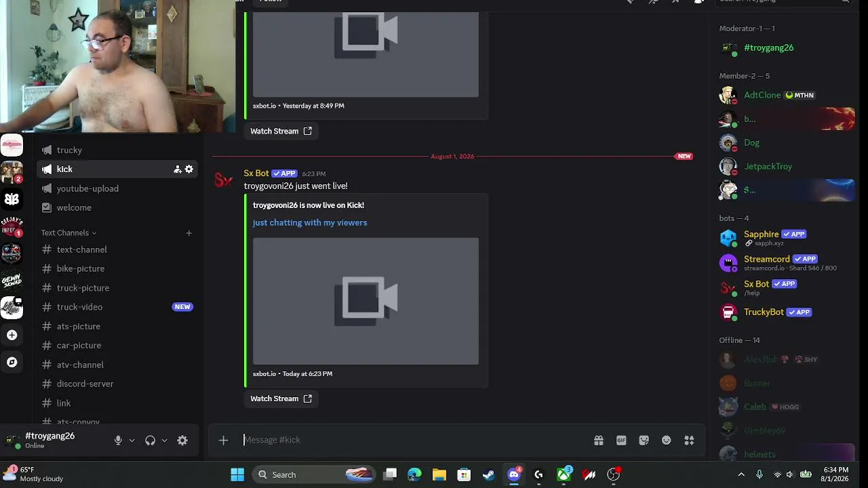868x488 pixels.
Task: Click Watch Stream under yesterday's alert
Action: (281, 131)
